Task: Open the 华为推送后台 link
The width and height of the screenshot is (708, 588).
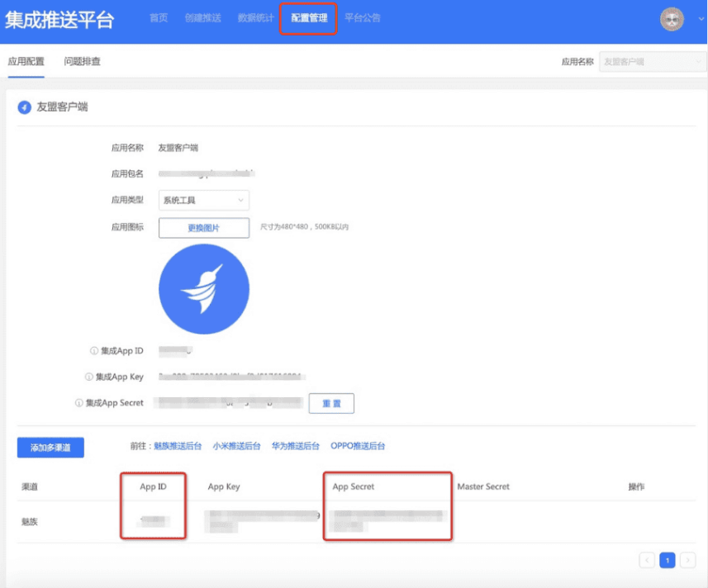Action: tap(295, 446)
